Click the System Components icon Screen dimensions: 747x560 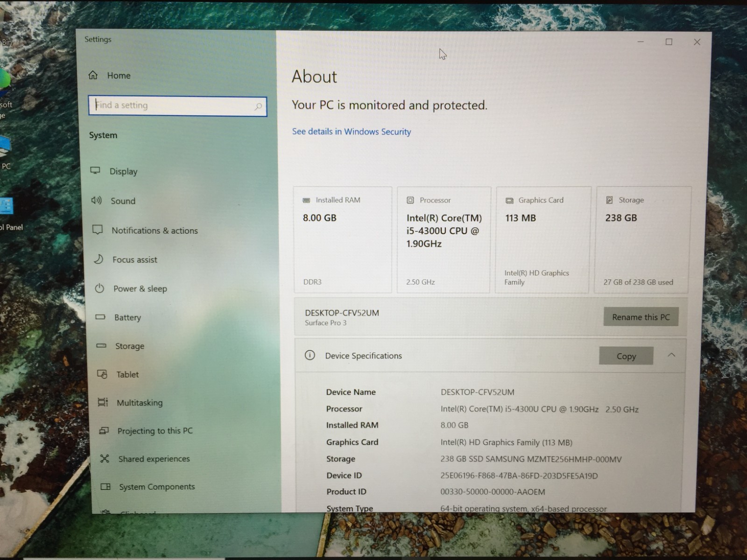coord(106,486)
